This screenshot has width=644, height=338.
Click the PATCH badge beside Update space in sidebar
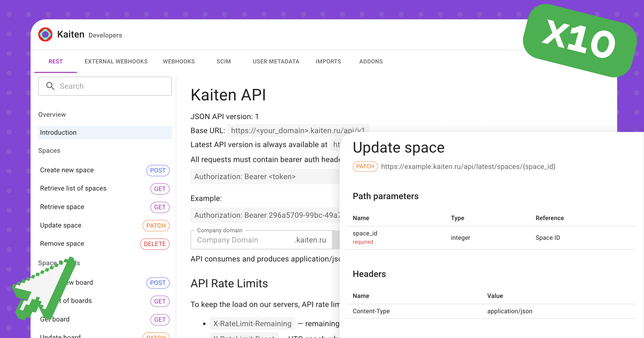tap(156, 226)
